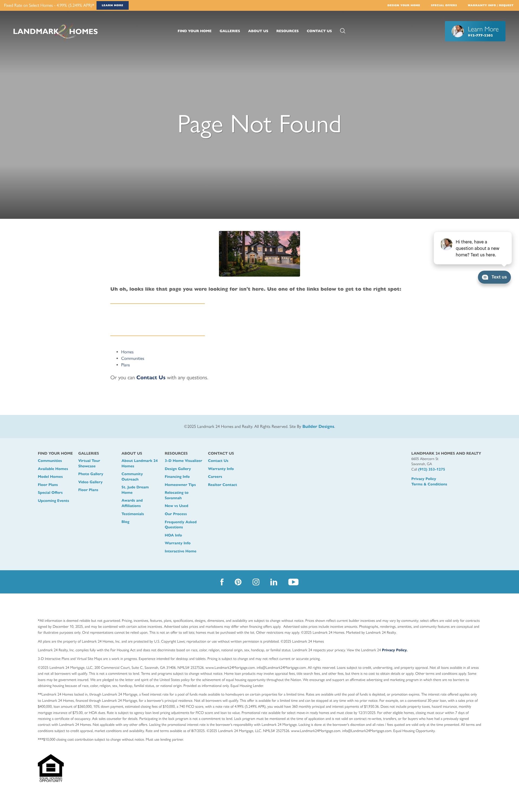Click the Communities bullet link
This screenshot has height=812, width=519.
(133, 358)
